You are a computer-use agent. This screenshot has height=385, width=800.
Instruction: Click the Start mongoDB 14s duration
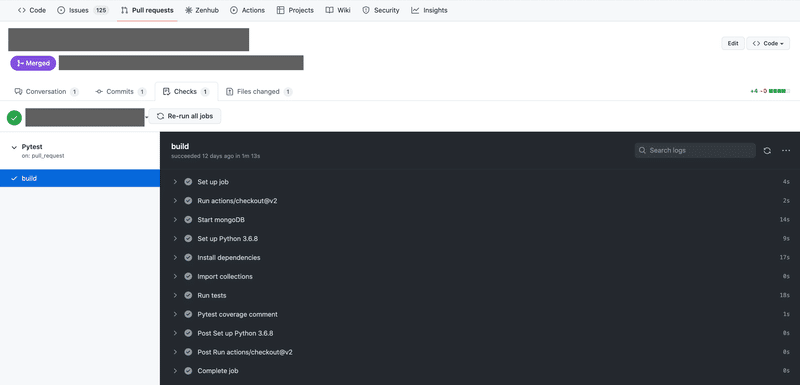coord(785,220)
